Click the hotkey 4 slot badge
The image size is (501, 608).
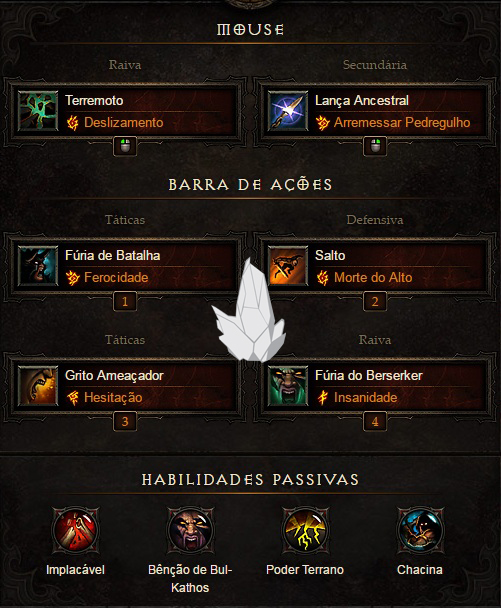click(x=375, y=421)
